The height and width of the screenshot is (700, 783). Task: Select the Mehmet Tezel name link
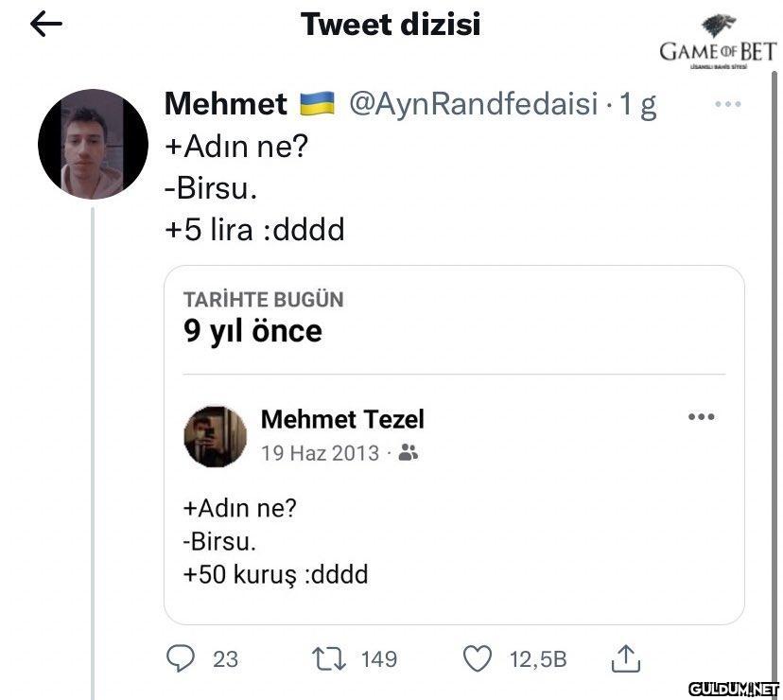(x=342, y=419)
